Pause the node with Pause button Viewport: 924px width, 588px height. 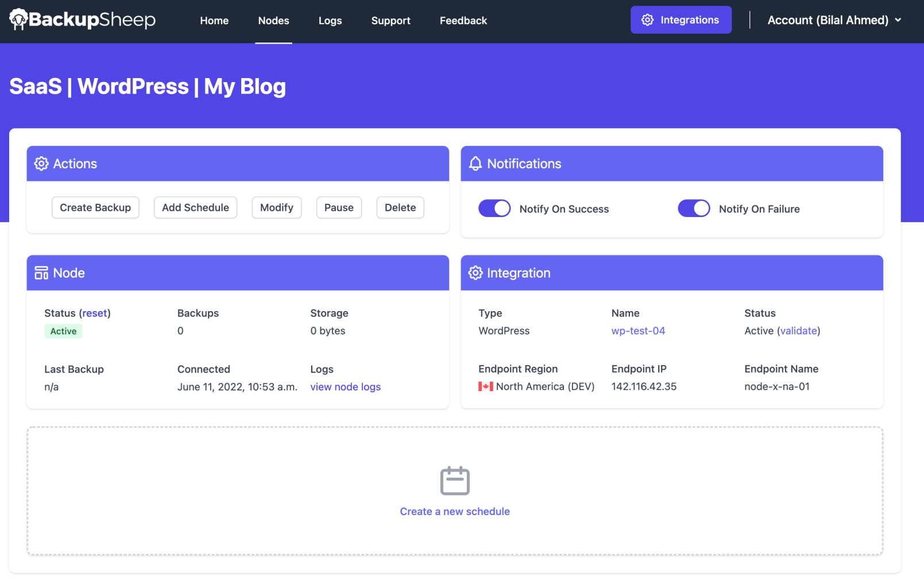click(339, 207)
